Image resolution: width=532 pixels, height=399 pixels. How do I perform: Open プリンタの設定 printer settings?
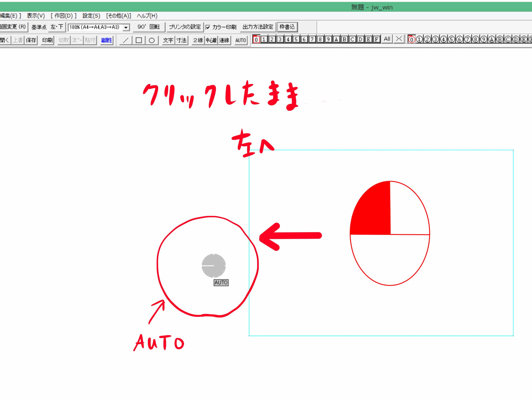[185, 27]
